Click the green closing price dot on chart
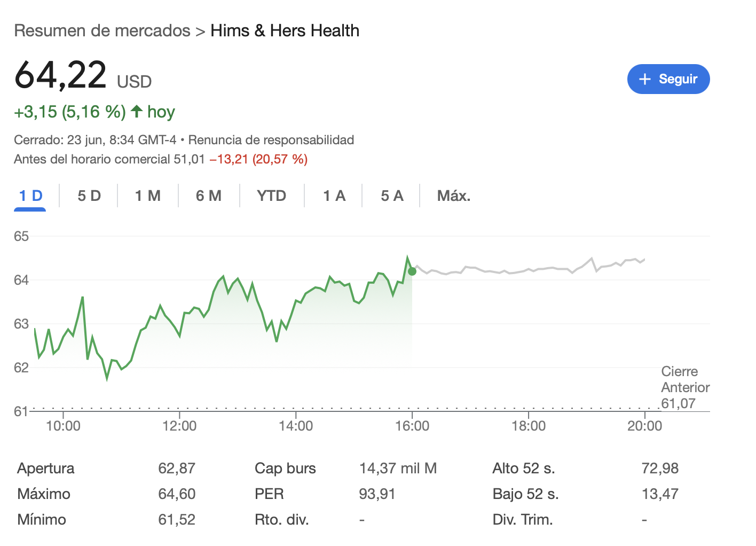This screenshot has width=756, height=546. pos(412,271)
